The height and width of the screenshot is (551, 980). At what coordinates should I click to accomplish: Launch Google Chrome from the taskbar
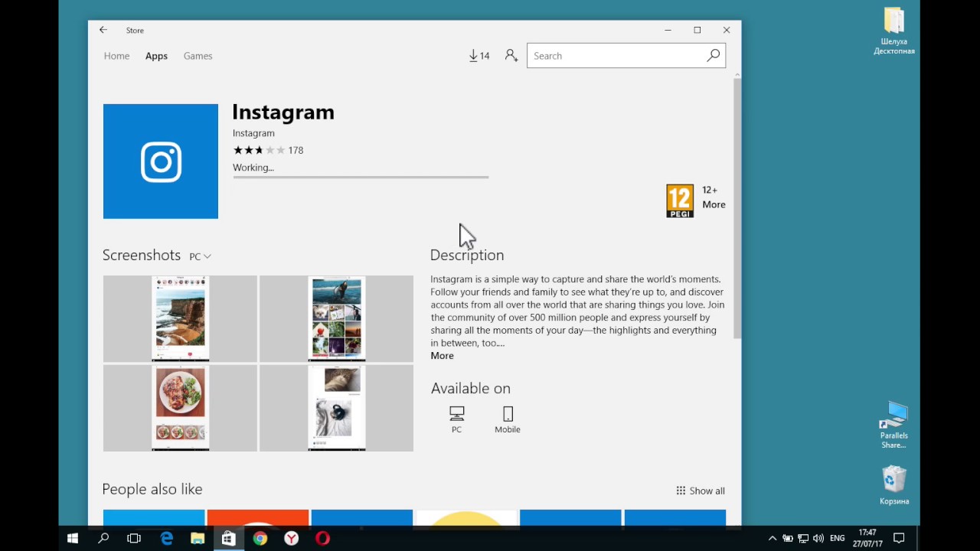tap(260, 539)
